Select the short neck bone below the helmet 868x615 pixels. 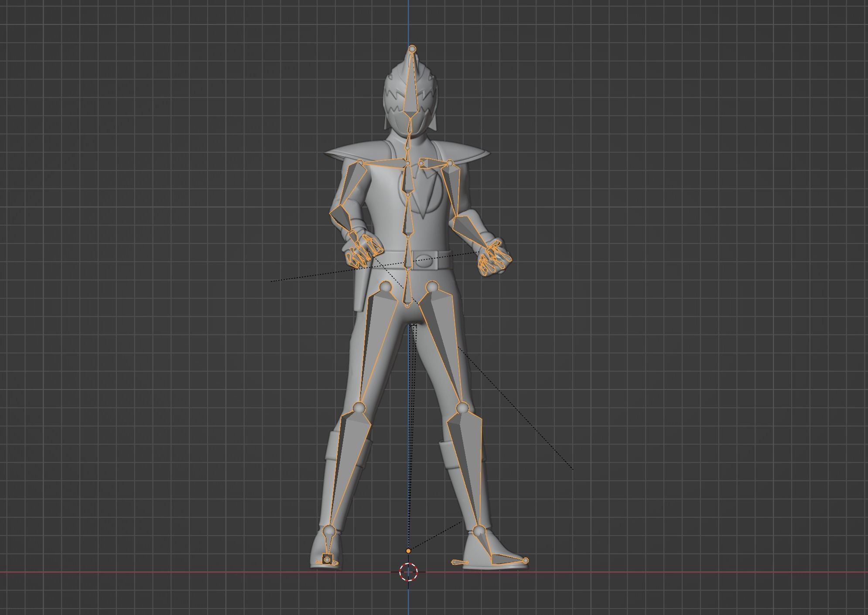pos(409,141)
